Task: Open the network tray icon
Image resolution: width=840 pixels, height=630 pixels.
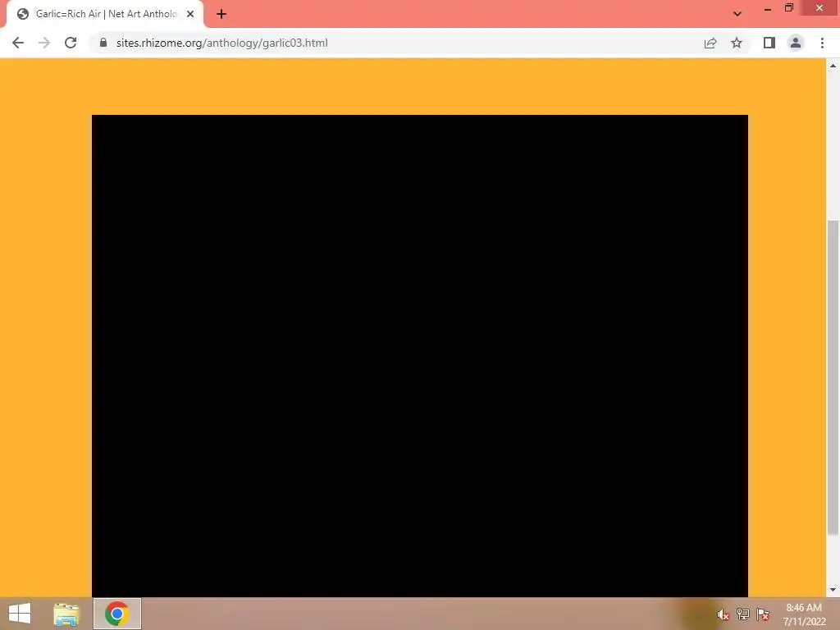Action: click(743, 614)
